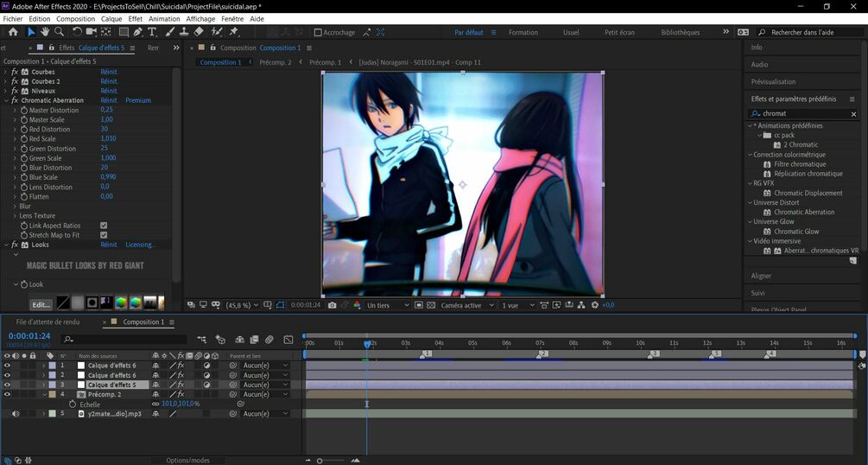
Task: Open the graph editor in timeline
Action: click(x=288, y=339)
